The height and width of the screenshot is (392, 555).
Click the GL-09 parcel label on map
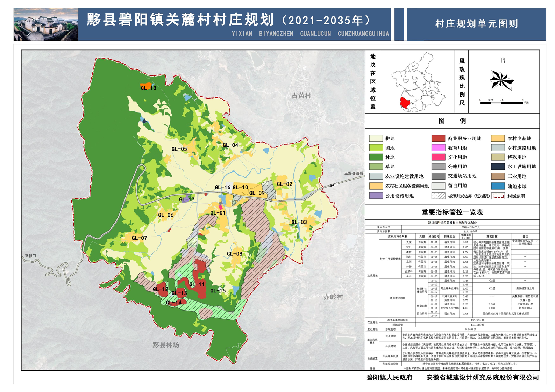(x=257, y=193)
